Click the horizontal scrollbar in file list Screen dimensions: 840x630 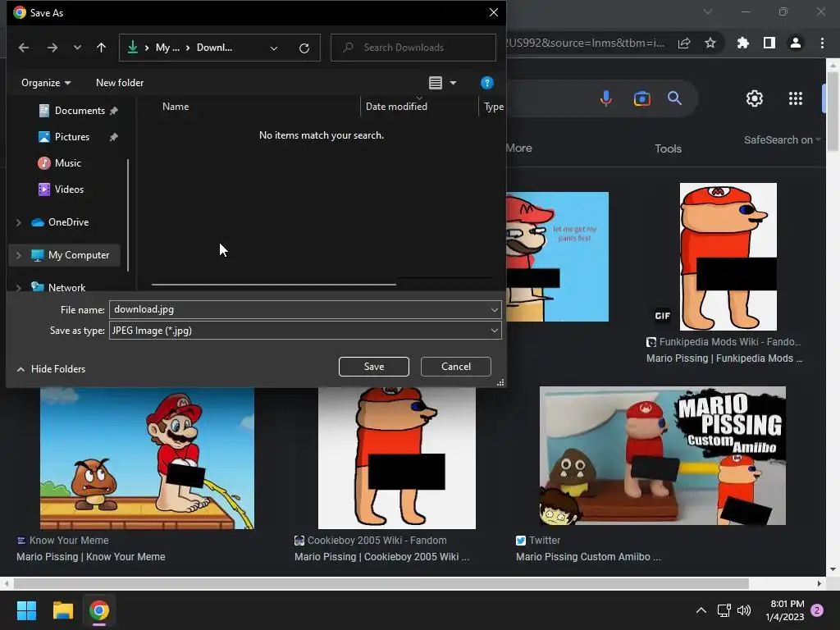coord(274,284)
